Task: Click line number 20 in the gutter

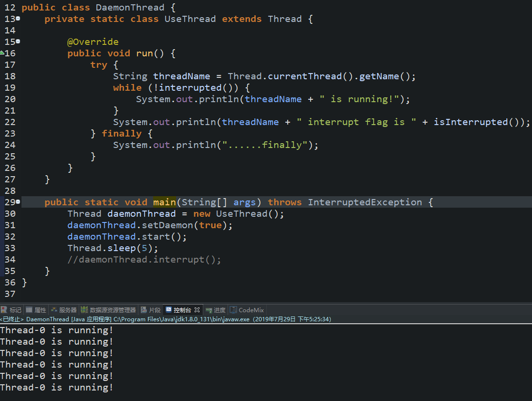Action: click(10, 99)
